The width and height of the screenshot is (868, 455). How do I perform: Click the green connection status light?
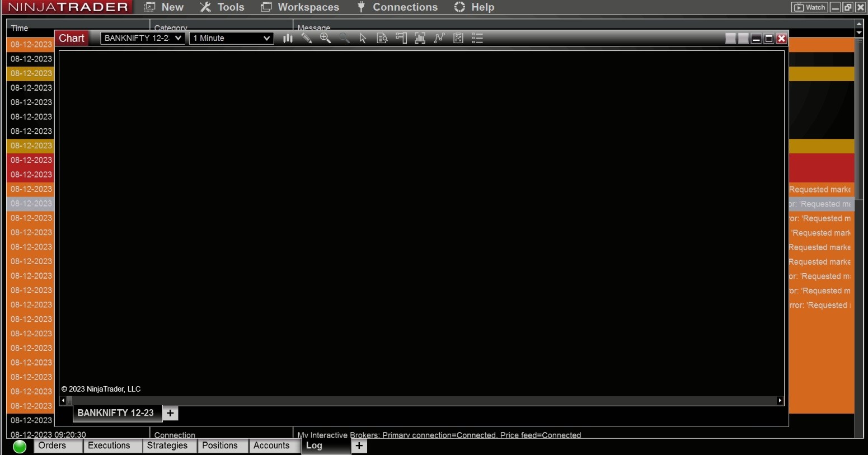20,447
